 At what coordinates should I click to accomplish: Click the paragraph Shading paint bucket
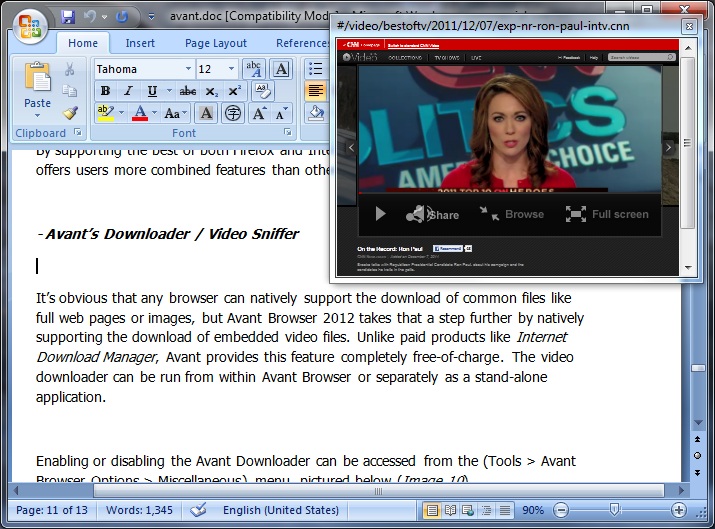(316, 113)
